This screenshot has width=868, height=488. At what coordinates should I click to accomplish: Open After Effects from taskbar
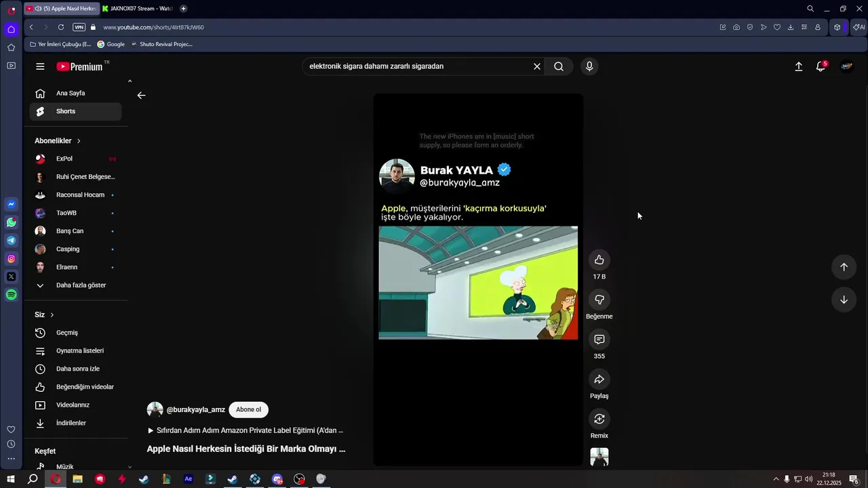pos(189,479)
